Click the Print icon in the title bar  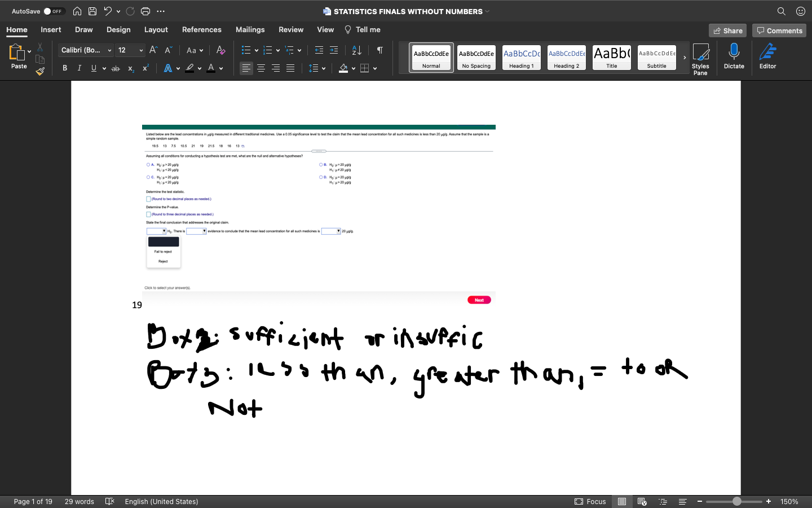click(x=145, y=11)
